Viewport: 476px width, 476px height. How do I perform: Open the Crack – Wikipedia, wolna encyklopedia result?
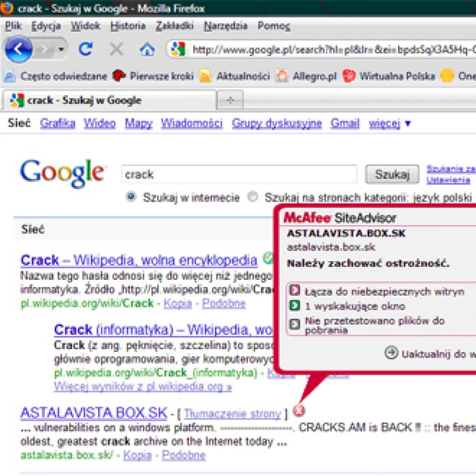pos(139,260)
